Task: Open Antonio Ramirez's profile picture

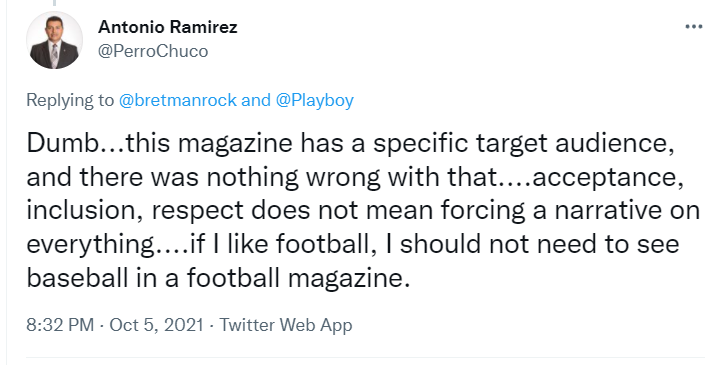Action: pos(54,41)
